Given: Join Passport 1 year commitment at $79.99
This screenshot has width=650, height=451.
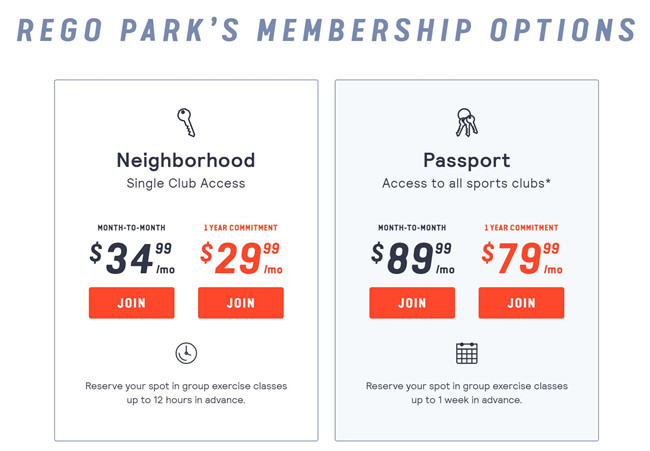Looking at the screenshot, I should (x=521, y=303).
